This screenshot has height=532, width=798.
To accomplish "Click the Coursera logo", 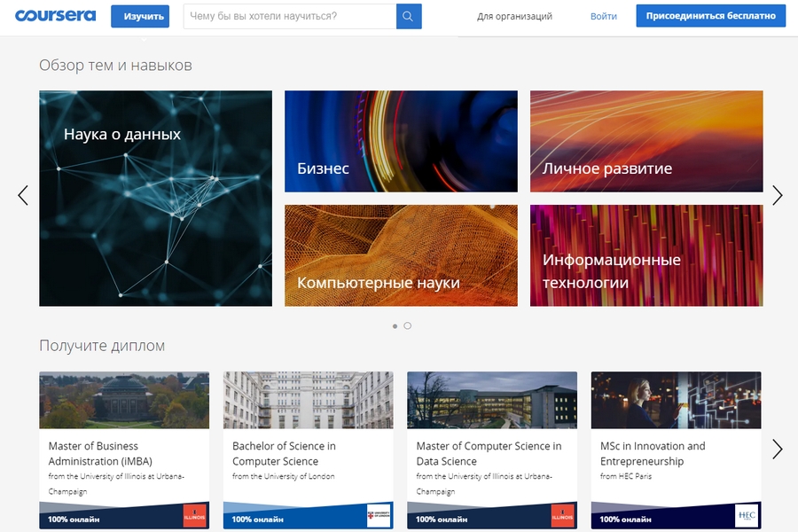I will (55, 16).
